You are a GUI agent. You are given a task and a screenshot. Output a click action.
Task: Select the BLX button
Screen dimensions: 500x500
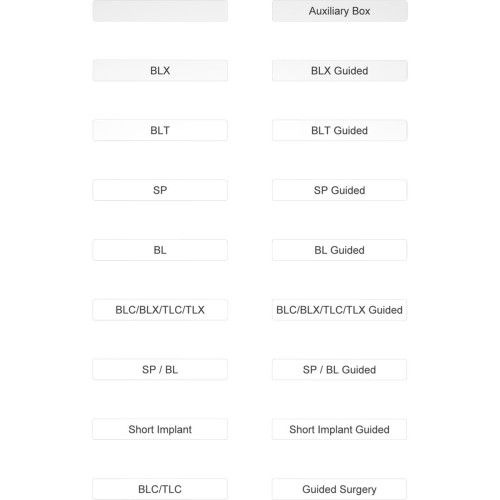[x=160, y=70]
